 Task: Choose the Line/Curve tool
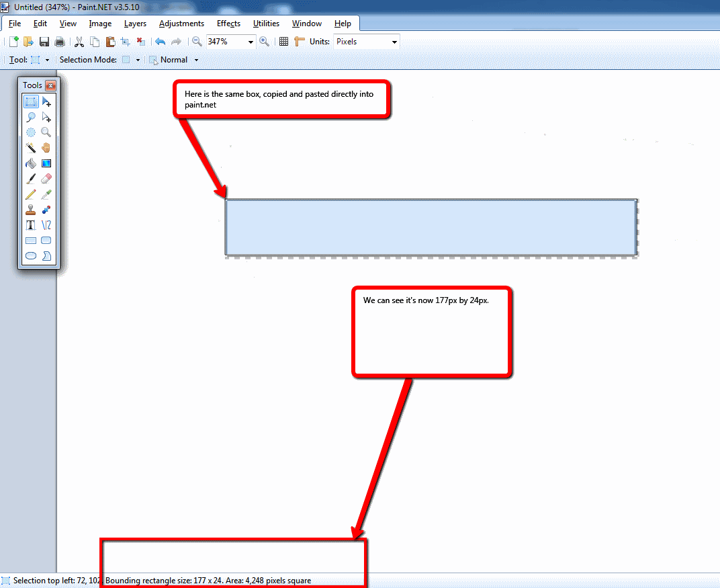(46, 224)
